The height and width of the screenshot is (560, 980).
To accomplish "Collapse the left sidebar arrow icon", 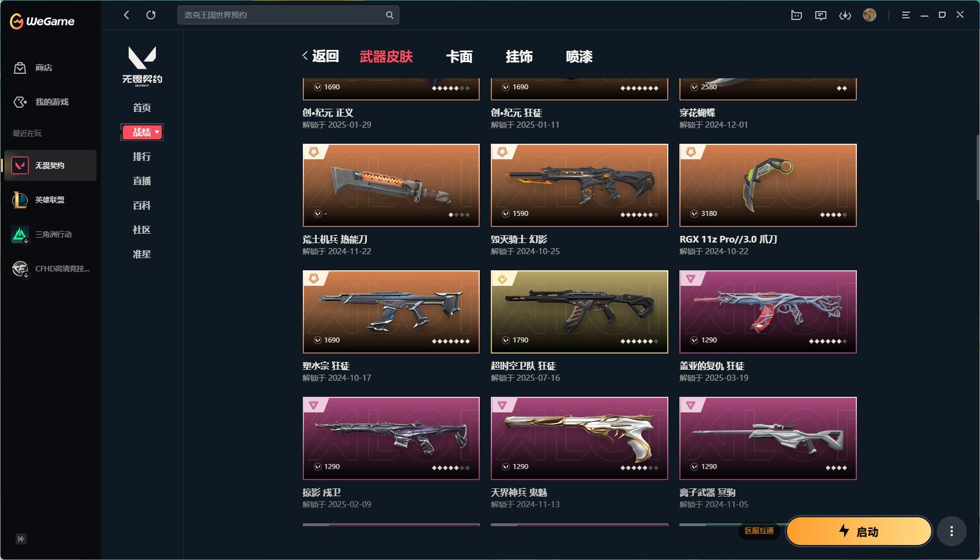I will [21, 539].
